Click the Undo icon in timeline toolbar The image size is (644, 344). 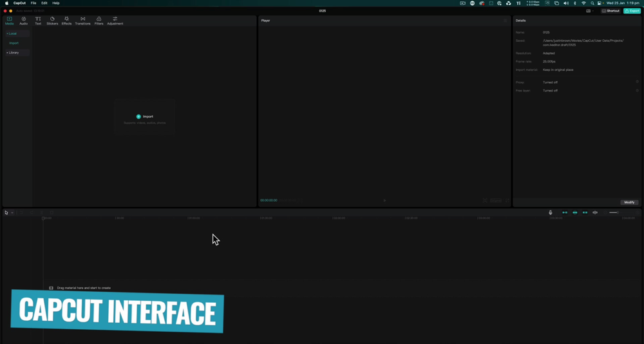coord(21,213)
